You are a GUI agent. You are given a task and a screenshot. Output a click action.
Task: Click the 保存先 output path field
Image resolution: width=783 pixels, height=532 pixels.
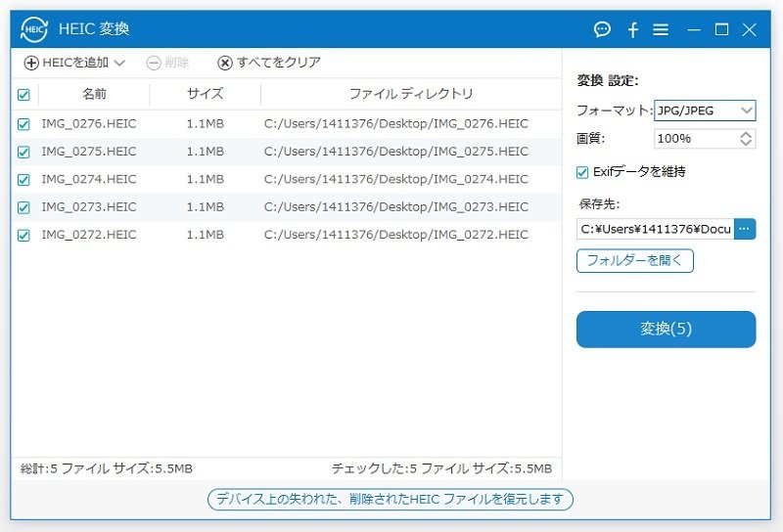(x=655, y=229)
